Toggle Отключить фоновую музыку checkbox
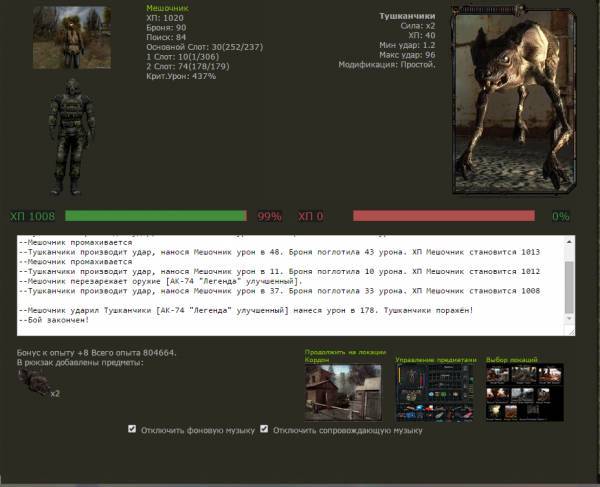The width and height of the screenshot is (600, 487). pos(133,429)
